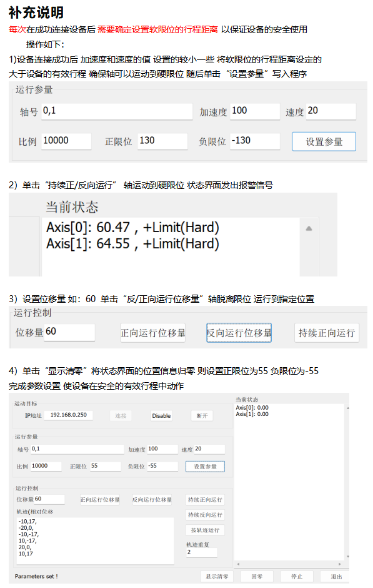Image resolution: width=373 pixels, height=588 pixels.
Task: Click the down arrow of full window's status scrollbar
Action: click(347, 557)
